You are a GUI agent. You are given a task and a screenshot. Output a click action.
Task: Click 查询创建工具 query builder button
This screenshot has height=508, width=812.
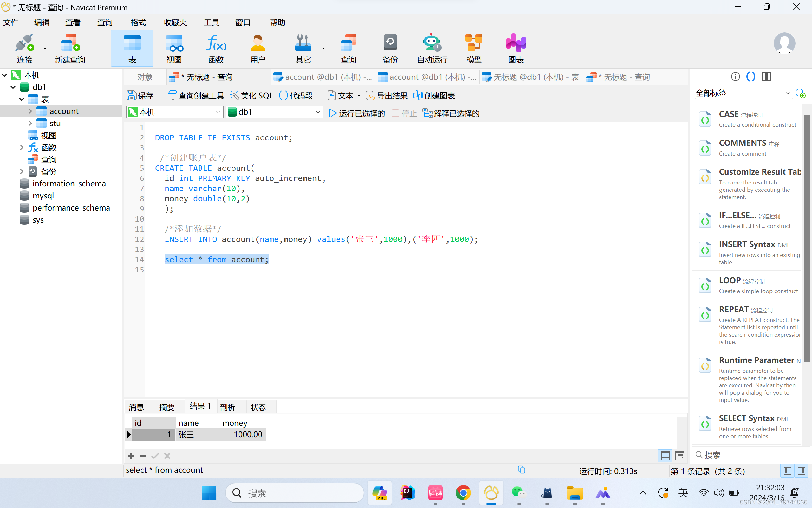pyautogui.click(x=196, y=96)
